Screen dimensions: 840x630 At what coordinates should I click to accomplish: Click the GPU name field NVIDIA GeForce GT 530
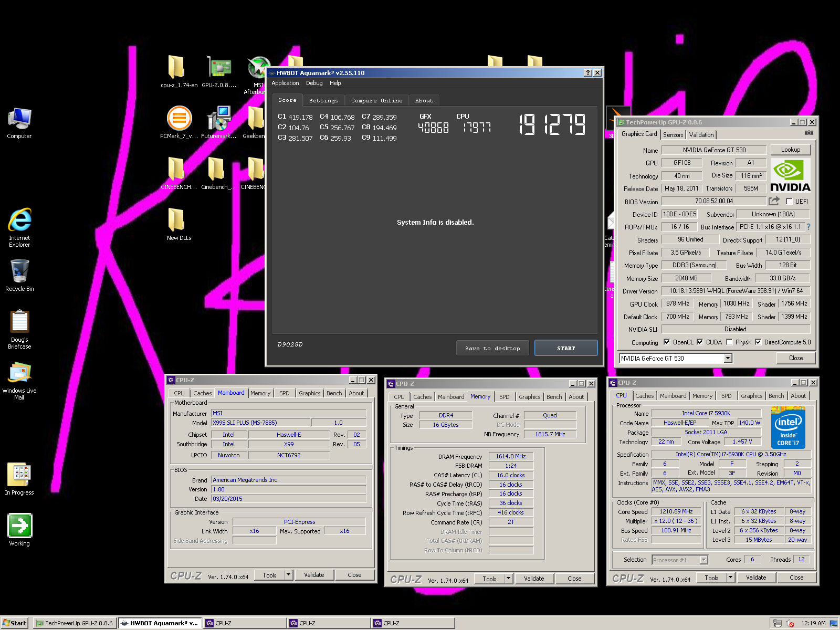point(714,150)
